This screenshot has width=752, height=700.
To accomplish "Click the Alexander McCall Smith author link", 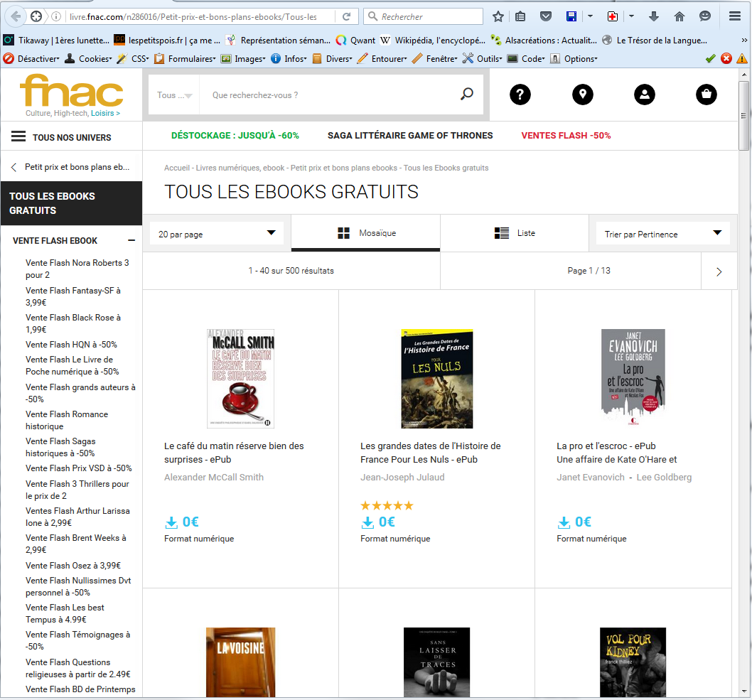I will [214, 478].
